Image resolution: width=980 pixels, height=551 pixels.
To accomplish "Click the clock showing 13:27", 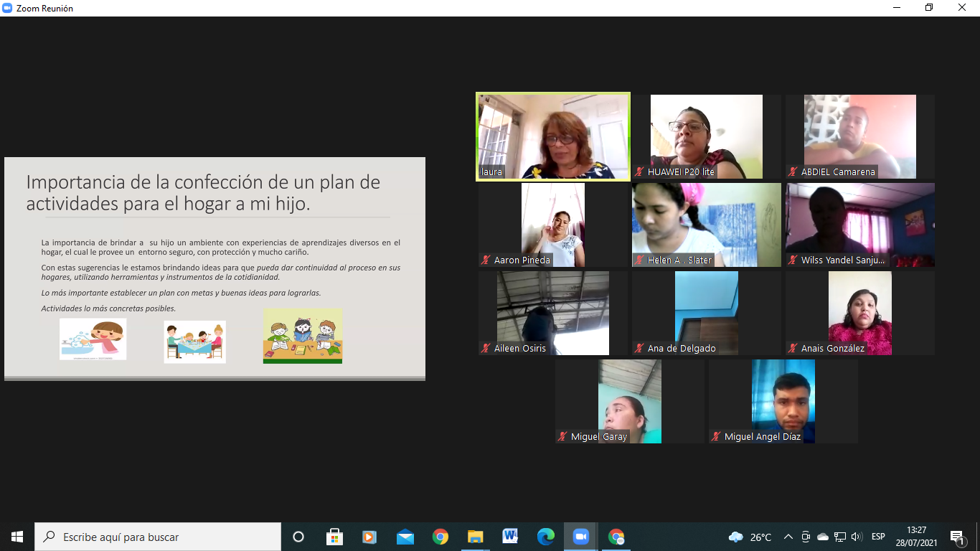I will pos(916,537).
